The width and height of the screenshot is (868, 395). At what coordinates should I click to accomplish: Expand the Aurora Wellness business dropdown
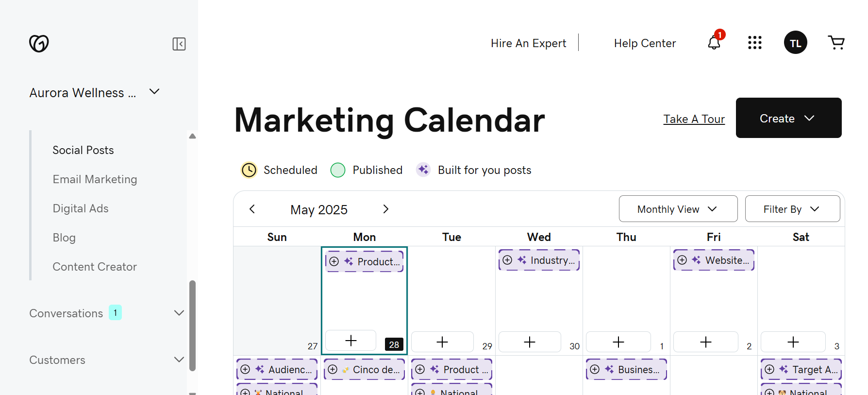pos(154,92)
